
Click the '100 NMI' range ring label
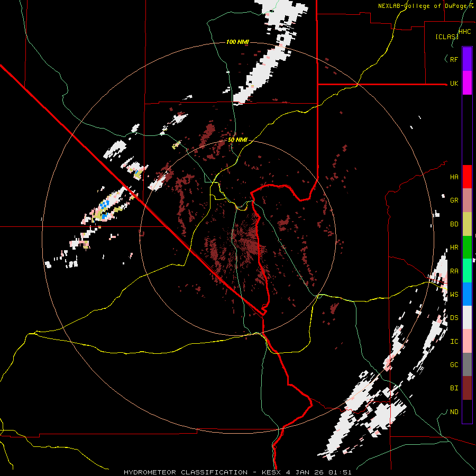(x=237, y=42)
